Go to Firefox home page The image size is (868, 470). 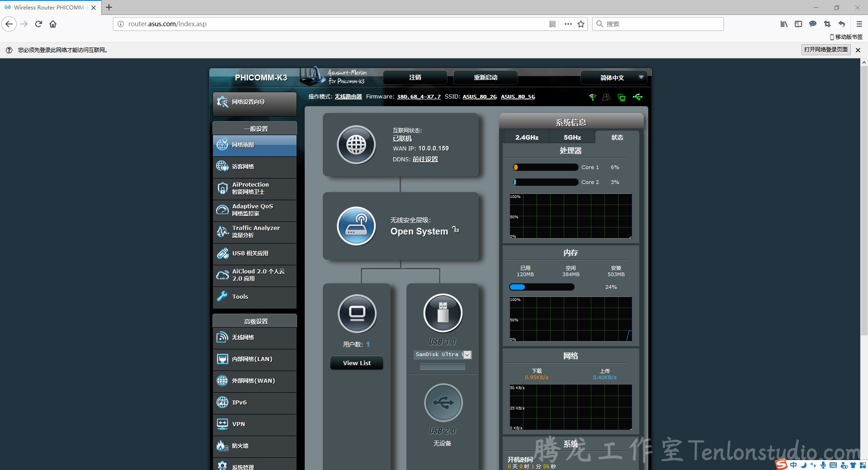point(53,24)
